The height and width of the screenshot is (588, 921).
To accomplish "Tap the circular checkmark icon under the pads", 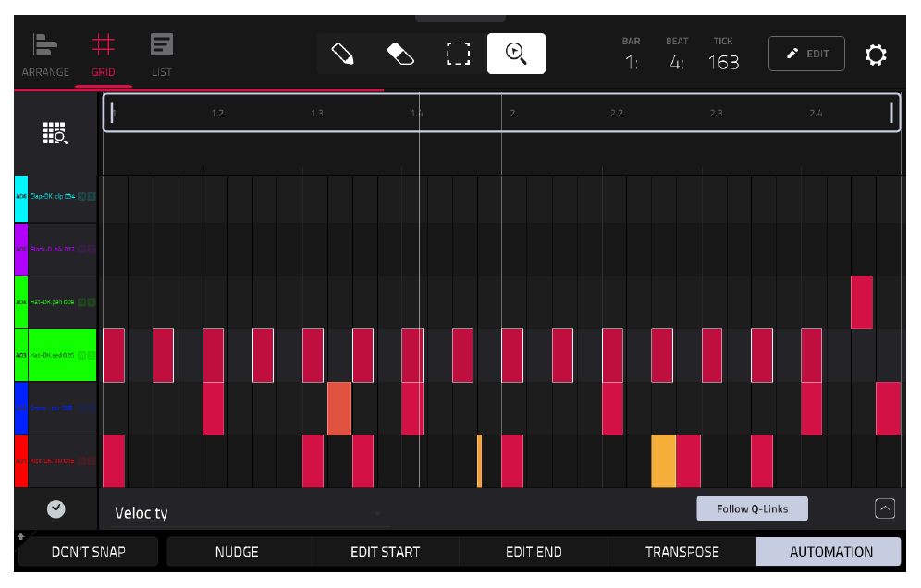I will point(55,508).
